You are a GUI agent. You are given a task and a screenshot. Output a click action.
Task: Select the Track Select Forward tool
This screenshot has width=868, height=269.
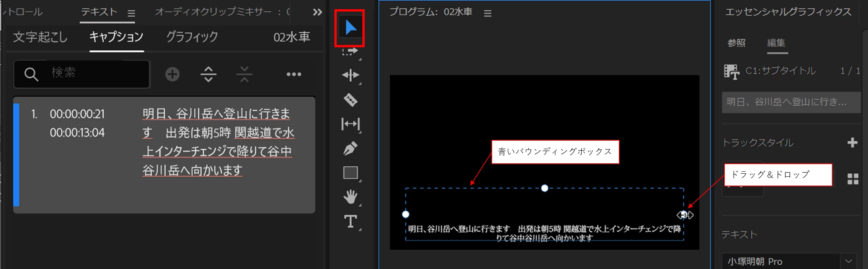350,52
